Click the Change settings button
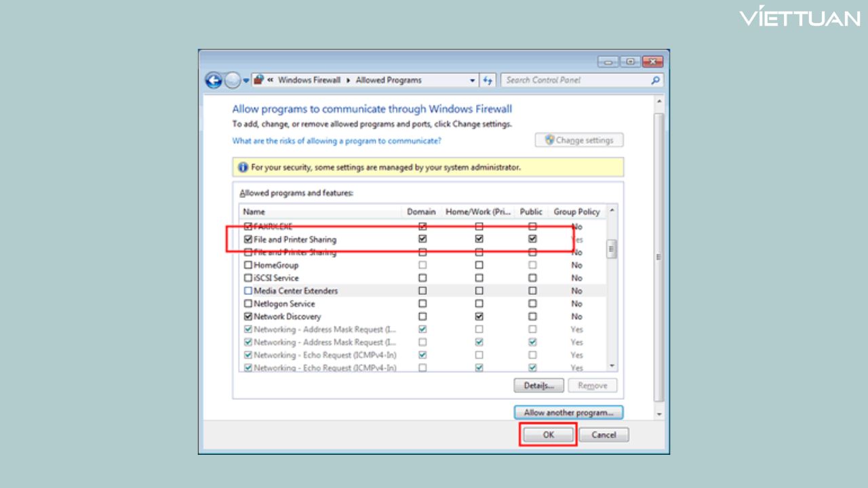868x488 pixels. point(579,140)
